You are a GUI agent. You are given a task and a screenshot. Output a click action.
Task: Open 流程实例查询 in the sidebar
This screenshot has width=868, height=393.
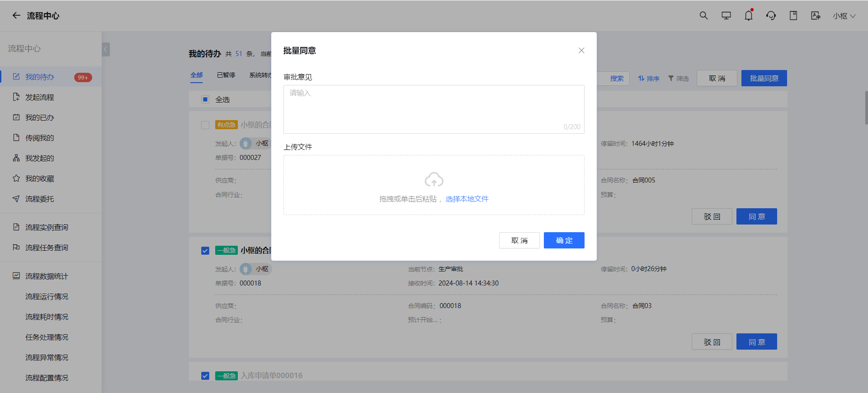pyautogui.click(x=51, y=227)
